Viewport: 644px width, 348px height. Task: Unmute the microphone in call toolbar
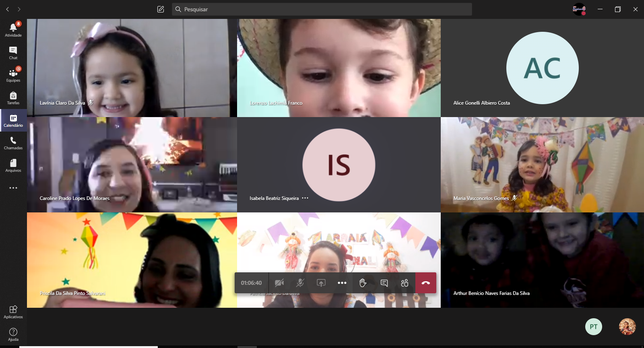[300, 283]
